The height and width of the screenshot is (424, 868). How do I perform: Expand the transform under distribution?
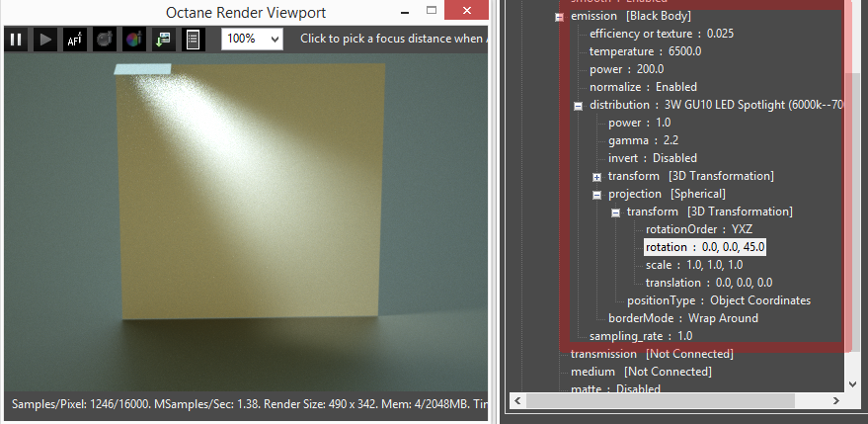(x=596, y=177)
